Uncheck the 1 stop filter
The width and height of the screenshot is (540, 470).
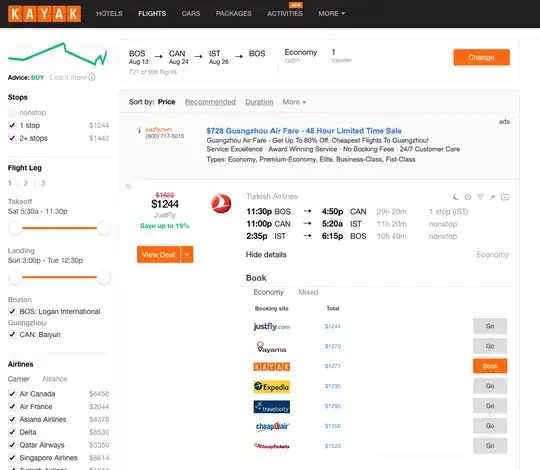coord(12,125)
